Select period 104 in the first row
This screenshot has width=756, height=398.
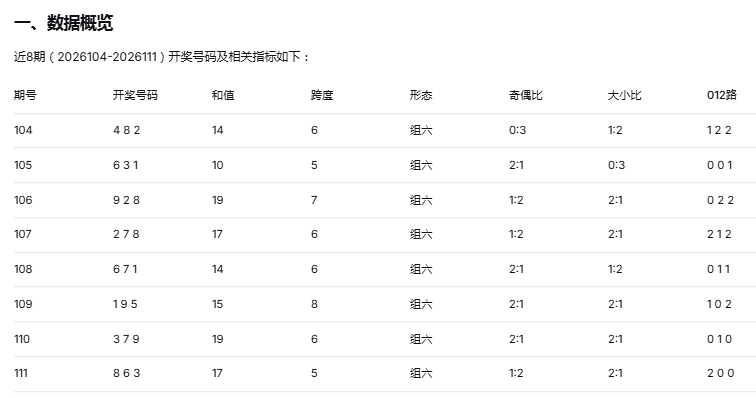click(23, 130)
